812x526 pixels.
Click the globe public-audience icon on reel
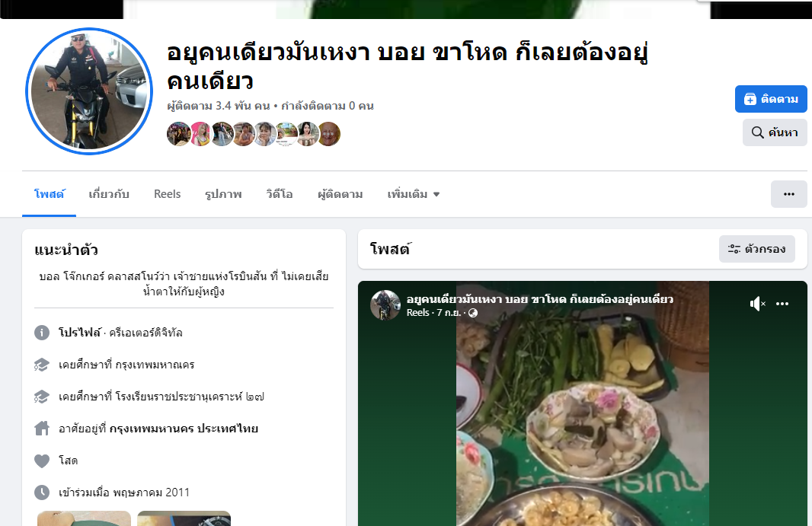[473, 313]
